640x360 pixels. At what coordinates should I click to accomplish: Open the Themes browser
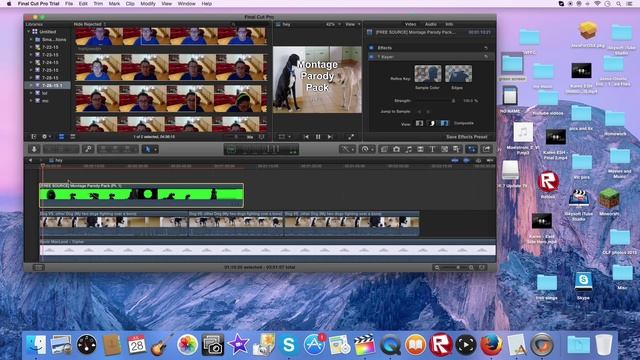(x=456, y=149)
